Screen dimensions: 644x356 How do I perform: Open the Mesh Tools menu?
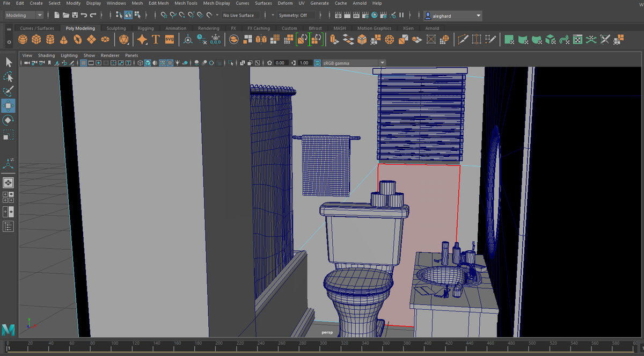tap(186, 3)
